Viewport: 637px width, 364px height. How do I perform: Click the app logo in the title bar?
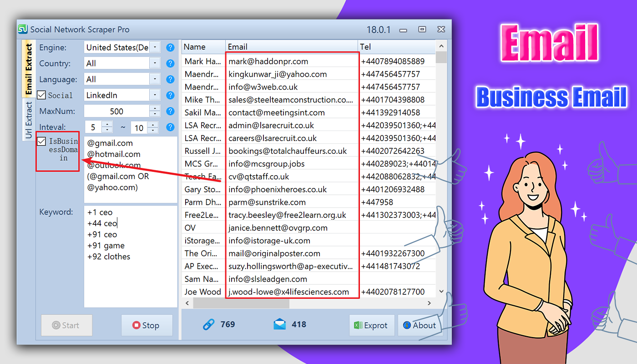[x=23, y=30]
